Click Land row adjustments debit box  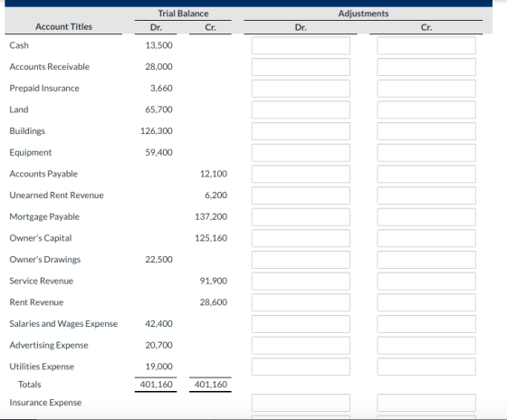pos(301,110)
